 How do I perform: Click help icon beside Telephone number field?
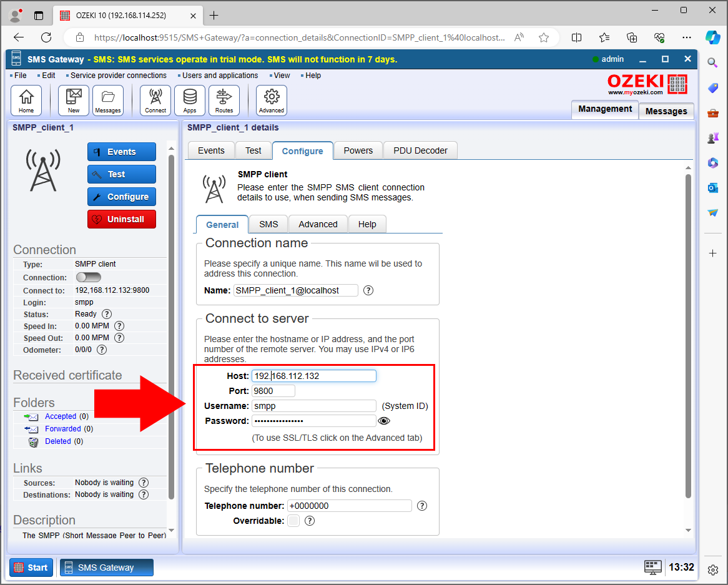pos(422,506)
